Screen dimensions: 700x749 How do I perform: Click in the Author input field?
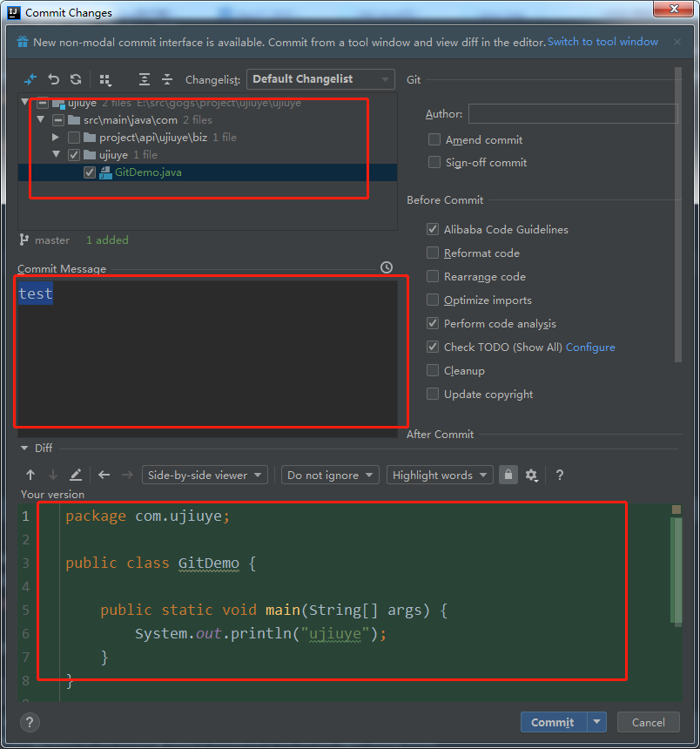pyautogui.click(x=573, y=114)
